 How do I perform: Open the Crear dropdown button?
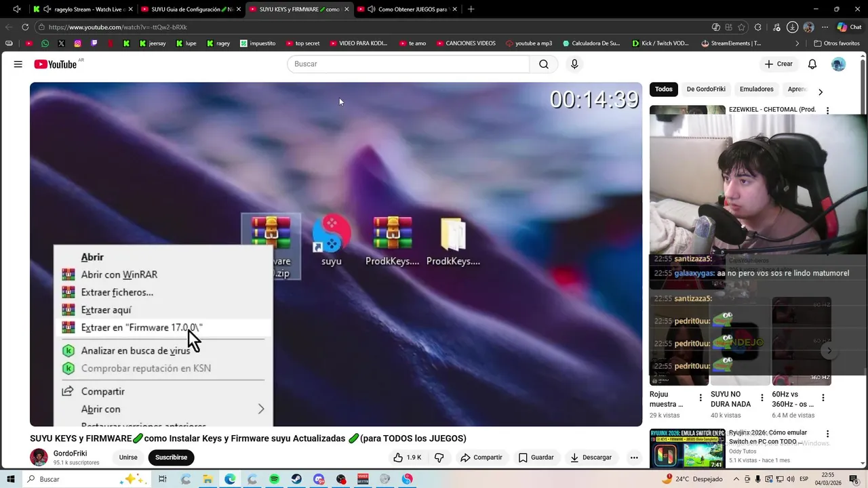pyautogui.click(x=778, y=64)
